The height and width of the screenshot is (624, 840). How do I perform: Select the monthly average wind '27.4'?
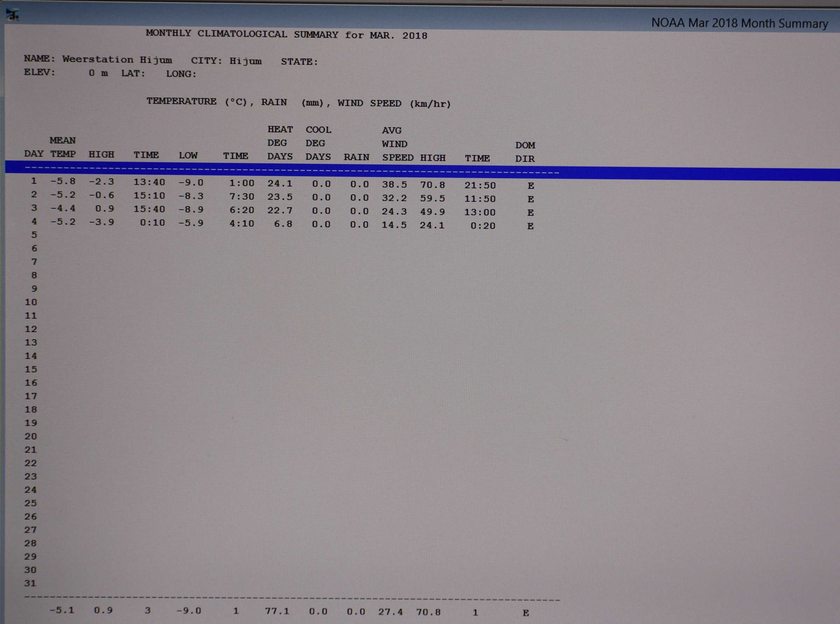tap(390, 611)
